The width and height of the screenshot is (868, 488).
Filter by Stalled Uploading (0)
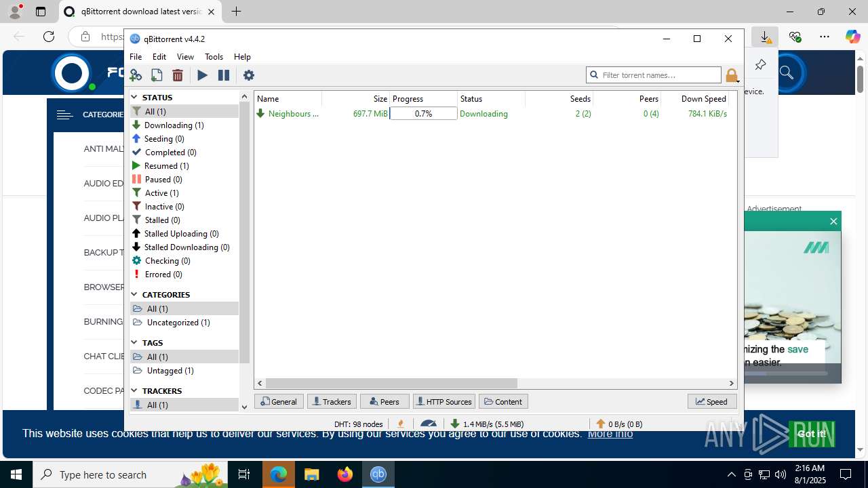coord(184,233)
